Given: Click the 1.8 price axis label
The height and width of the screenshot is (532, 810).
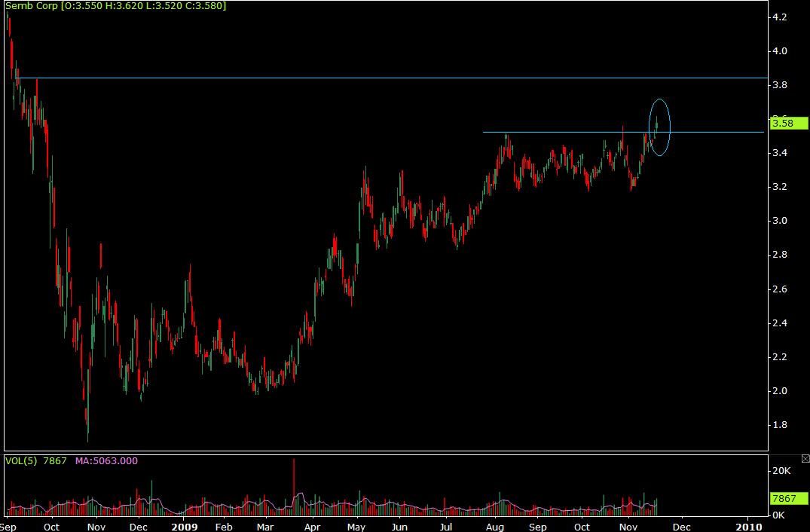Looking at the screenshot, I should pyautogui.click(x=779, y=425).
